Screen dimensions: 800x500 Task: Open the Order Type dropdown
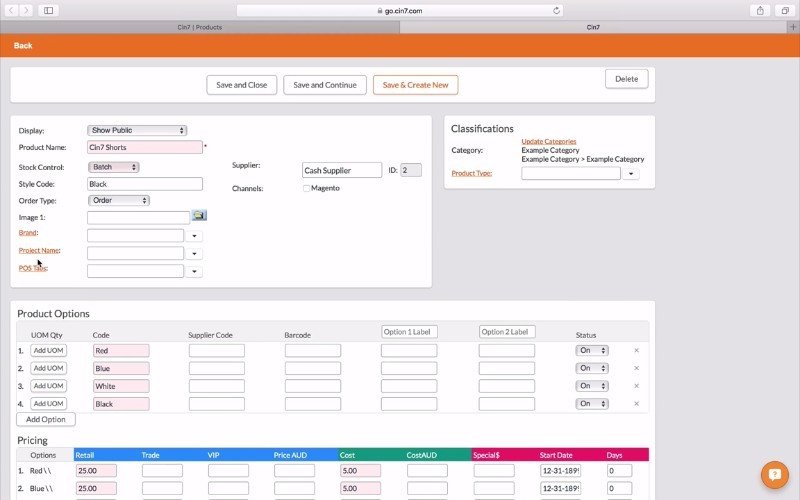click(119, 201)
